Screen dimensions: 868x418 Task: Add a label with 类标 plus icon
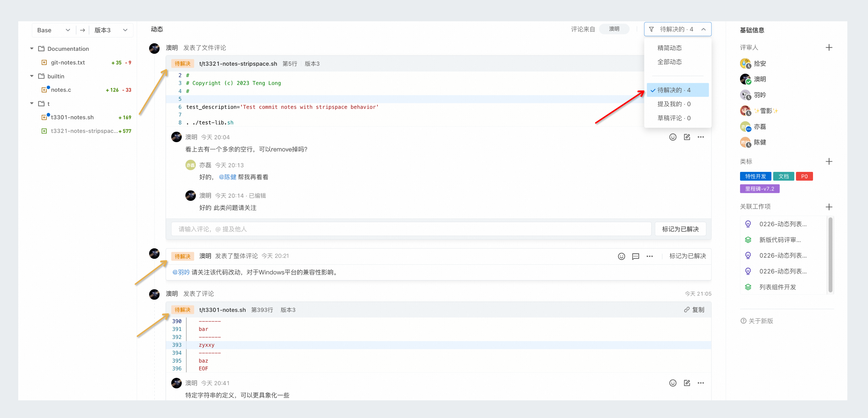(828, 162)
